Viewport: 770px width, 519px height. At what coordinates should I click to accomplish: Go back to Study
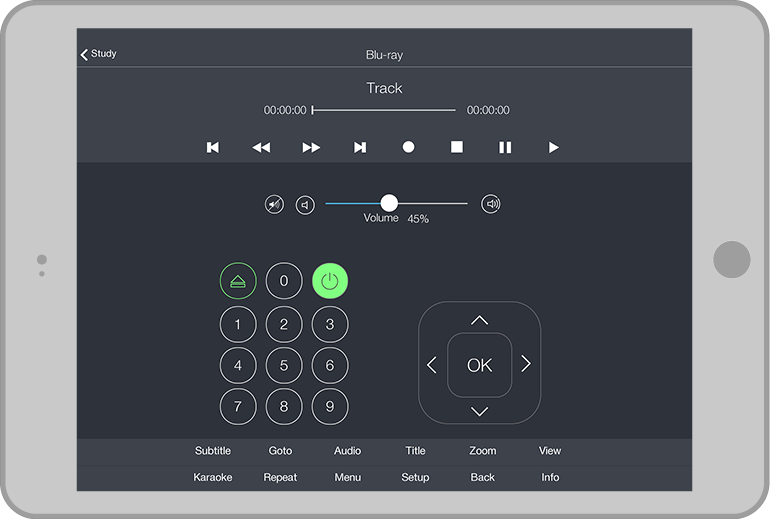coord(98,54)
